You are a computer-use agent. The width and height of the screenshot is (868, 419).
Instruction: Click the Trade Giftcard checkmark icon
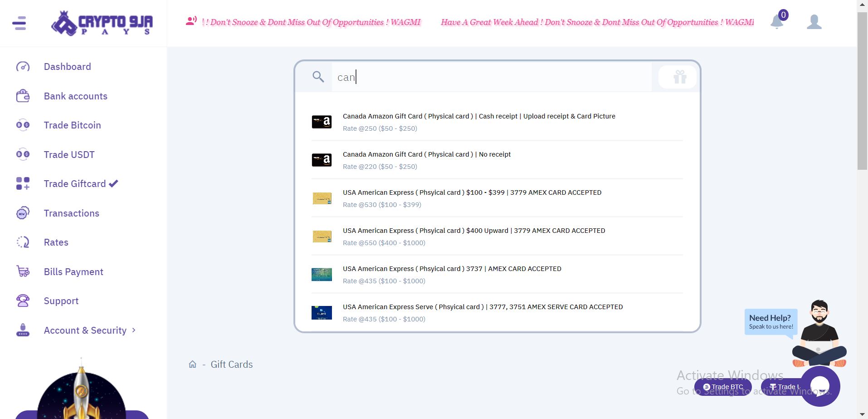click(113, 183)
